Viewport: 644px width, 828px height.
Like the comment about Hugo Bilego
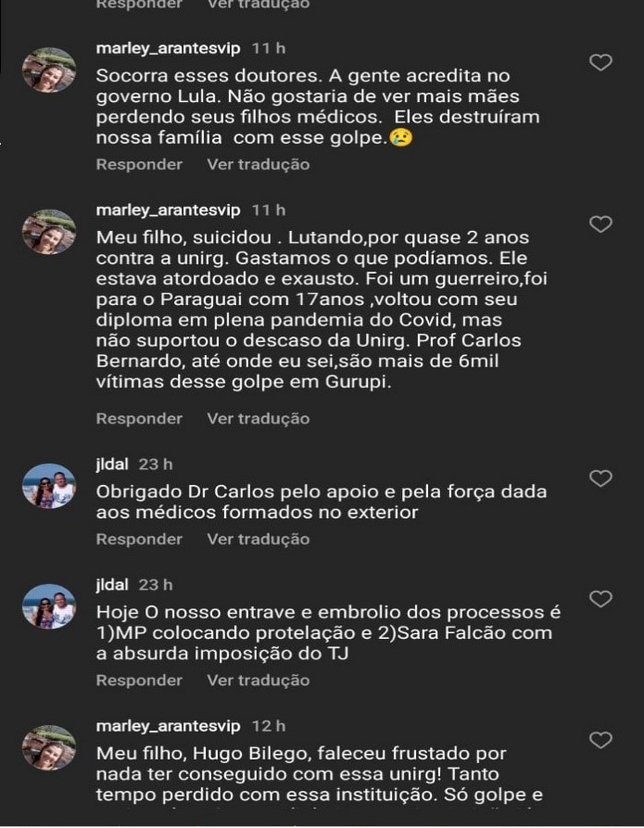pos(601,740)
